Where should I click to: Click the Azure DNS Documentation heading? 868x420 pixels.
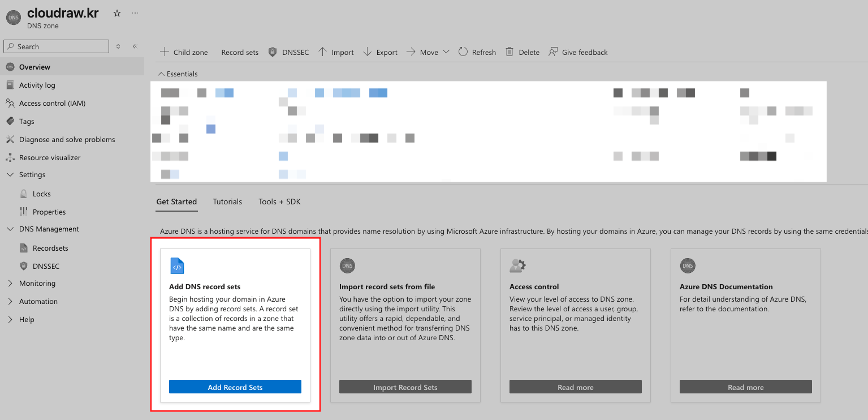coord(726,286)
